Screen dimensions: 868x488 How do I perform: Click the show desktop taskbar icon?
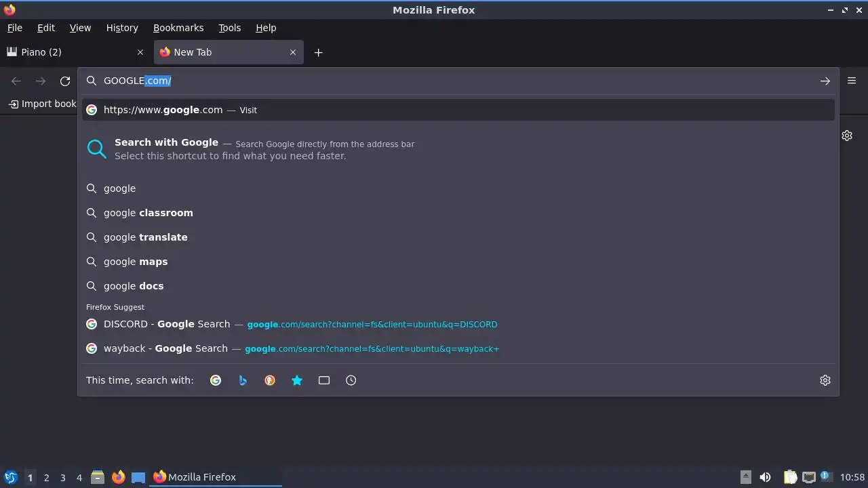click(x=138, y=477)
